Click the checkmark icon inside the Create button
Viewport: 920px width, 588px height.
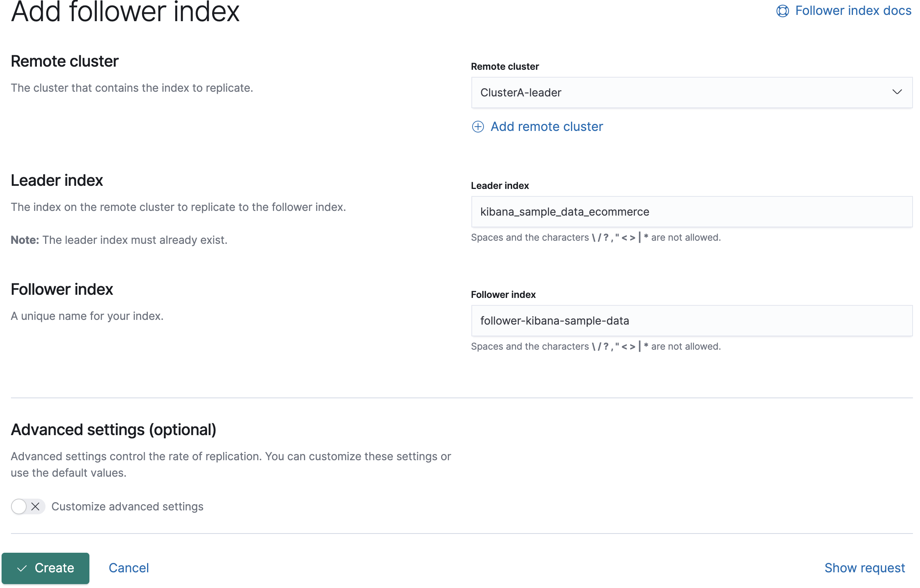[22, 568]
